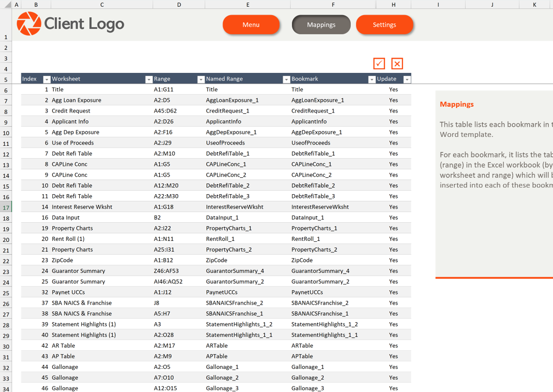Viewport: 553px width, 392px height.
Task: Toggle Update value for Title row
Action: point(393,90)
